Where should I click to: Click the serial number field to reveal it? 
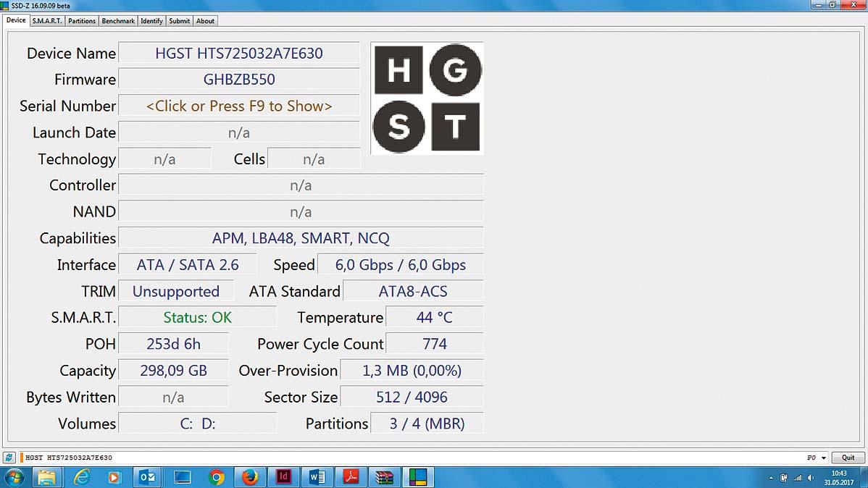coord(239,106)
